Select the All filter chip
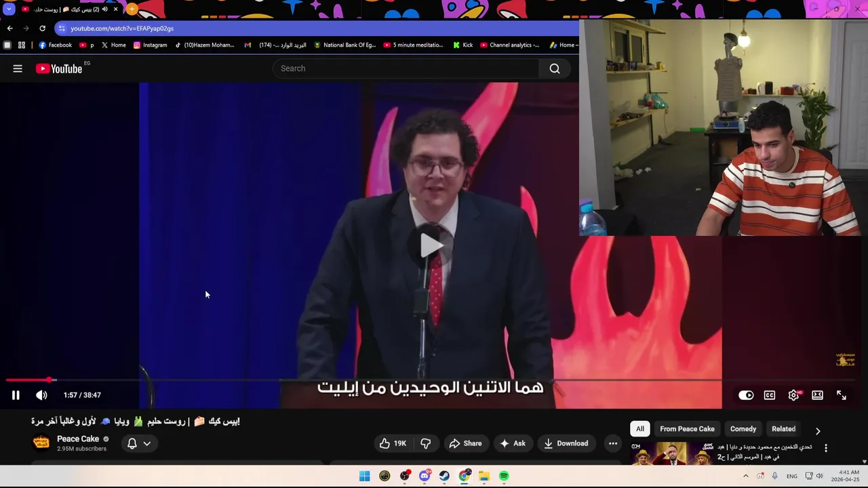 click(640, 429)
